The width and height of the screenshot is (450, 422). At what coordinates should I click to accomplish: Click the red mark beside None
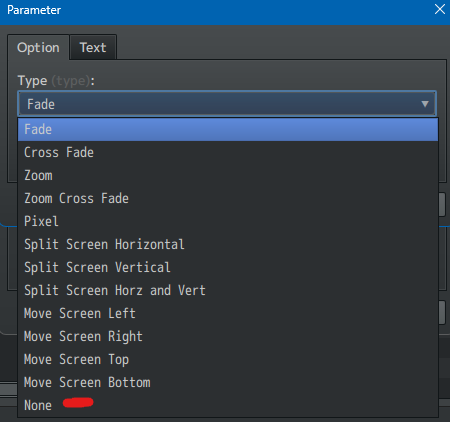[x=78, y=402]
